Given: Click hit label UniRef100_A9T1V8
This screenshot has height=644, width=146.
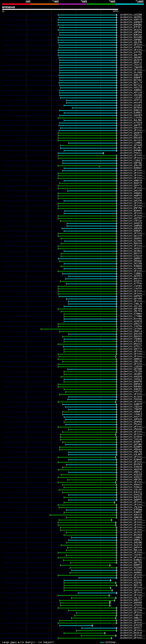Looking at the screenshot, I should tap(131, 93).
